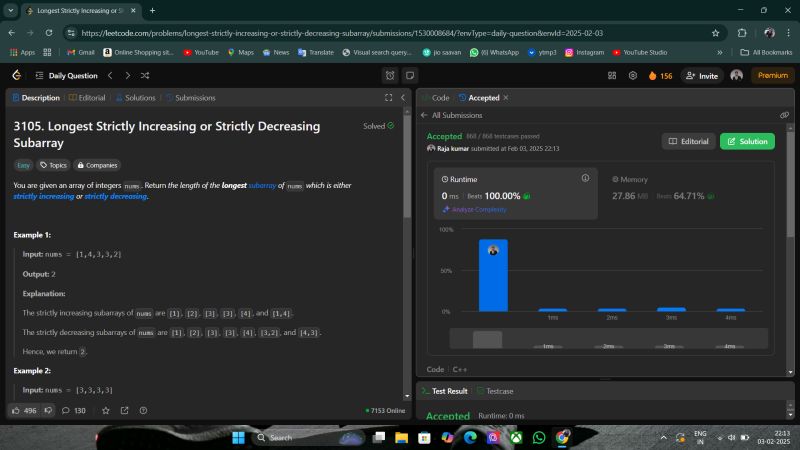The width and height of the screenshot is (800, 450).
Task: Open the 130 comments icon
Action: point(73,410)
